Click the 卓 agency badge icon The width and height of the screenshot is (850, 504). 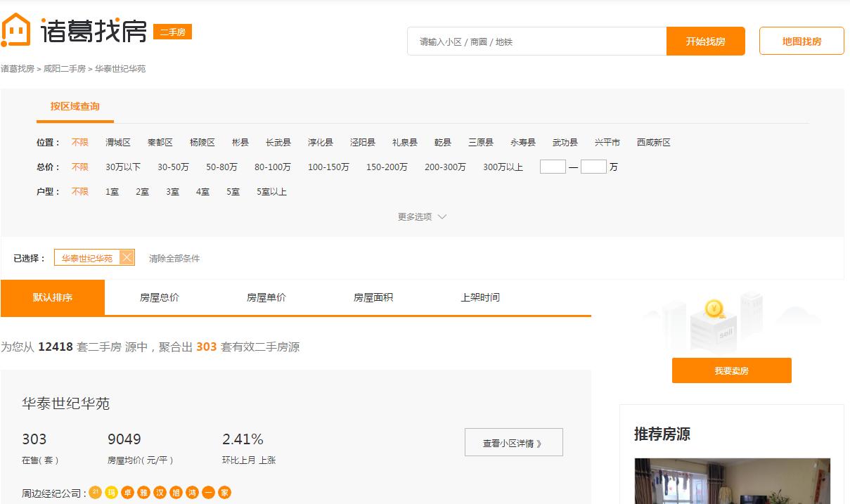coord(127,493)
